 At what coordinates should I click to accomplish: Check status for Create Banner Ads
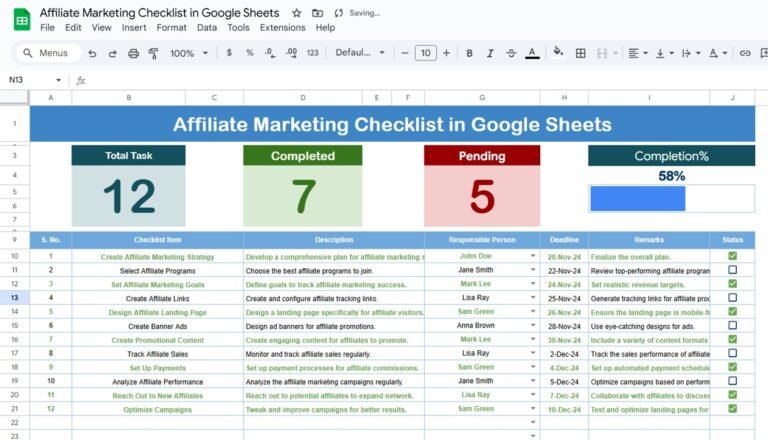click(732, 325)
